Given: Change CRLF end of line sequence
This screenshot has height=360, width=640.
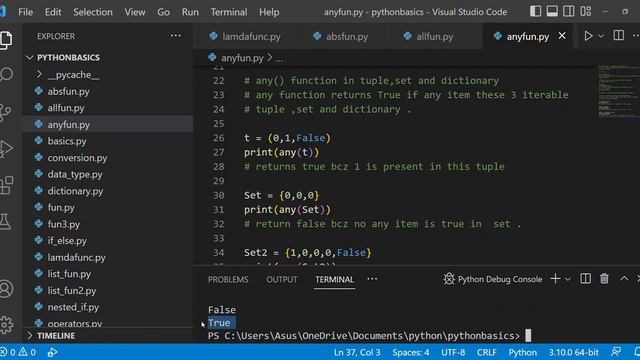Looking at the screenshot, I should [x=487, y=352].
